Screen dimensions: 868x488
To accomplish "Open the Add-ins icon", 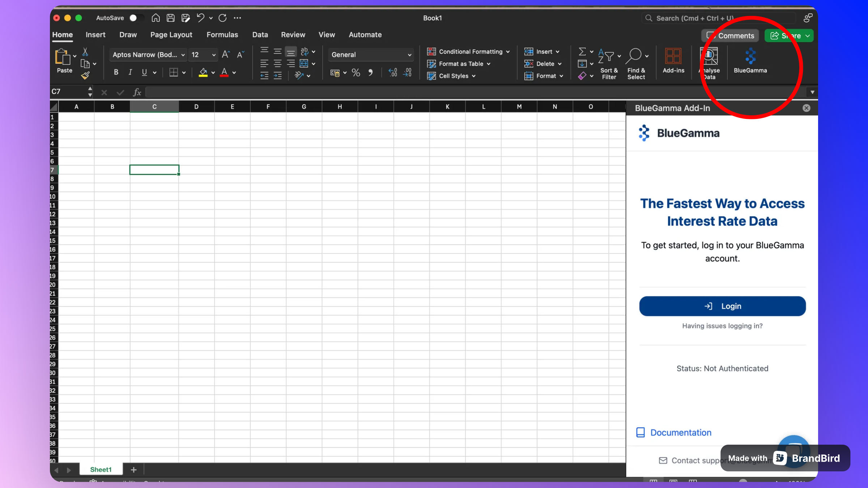I will click(x=673, y=61).
